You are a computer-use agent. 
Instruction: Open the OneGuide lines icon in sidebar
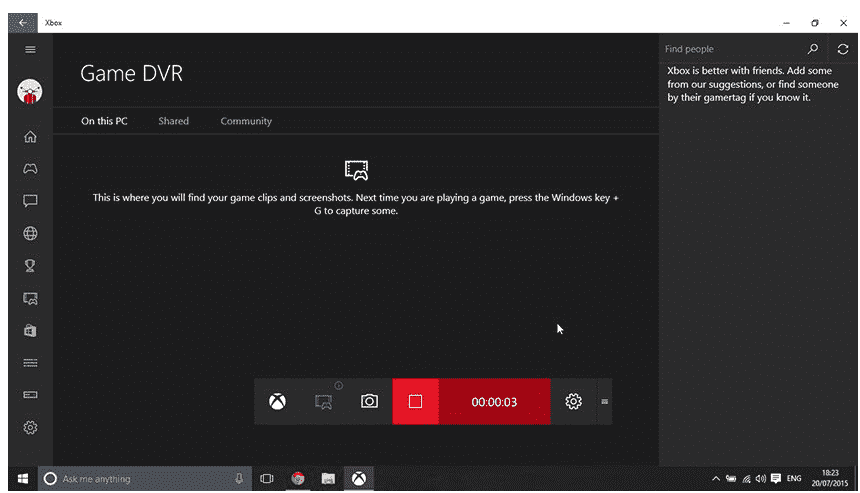[30, 362]
